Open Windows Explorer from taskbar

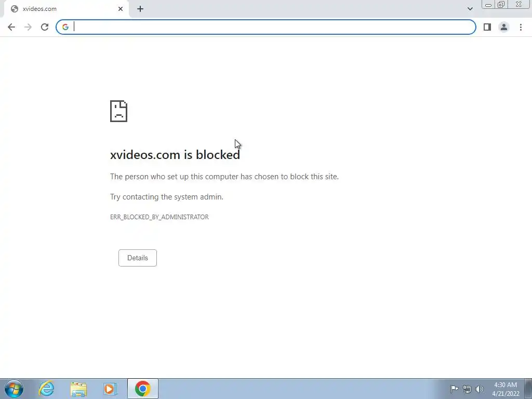(78, 389)
